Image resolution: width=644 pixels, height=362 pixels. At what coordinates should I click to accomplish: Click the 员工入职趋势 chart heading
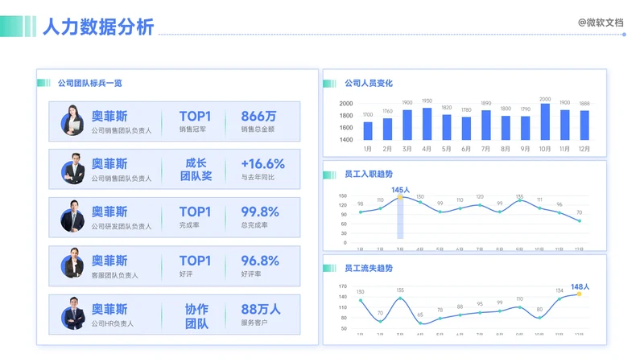[x=369, y=175]
